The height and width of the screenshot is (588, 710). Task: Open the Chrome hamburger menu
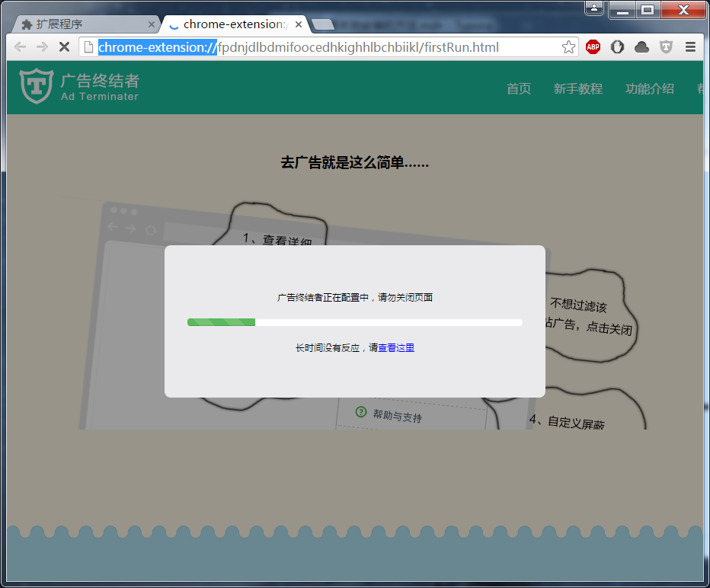pos(690,47)
